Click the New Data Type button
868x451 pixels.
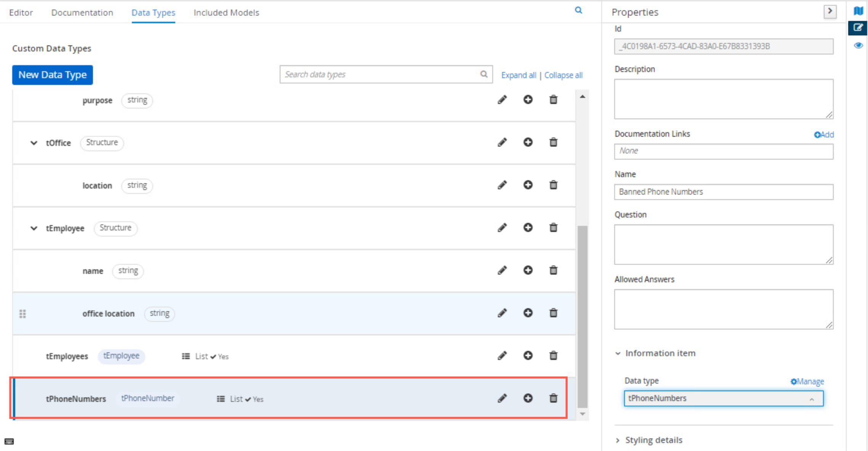(x=52, y=74)
